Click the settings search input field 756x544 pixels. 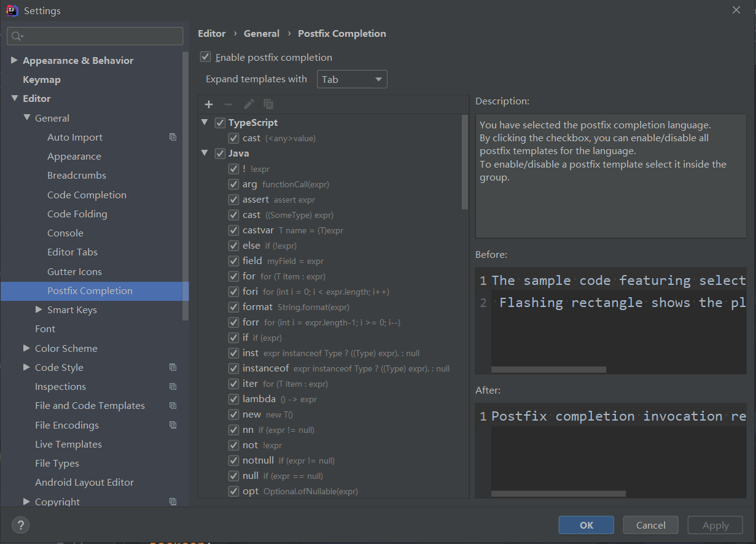(x=95, y=36)
